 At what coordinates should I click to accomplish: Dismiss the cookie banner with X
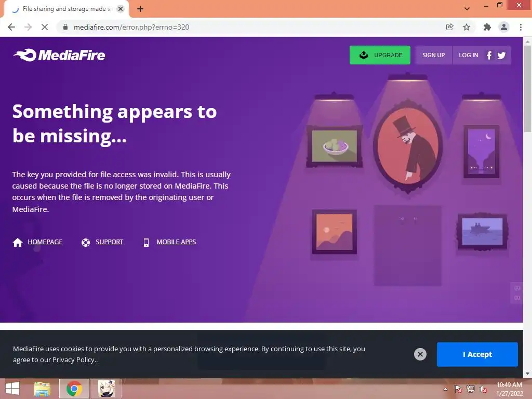point(420,354)
